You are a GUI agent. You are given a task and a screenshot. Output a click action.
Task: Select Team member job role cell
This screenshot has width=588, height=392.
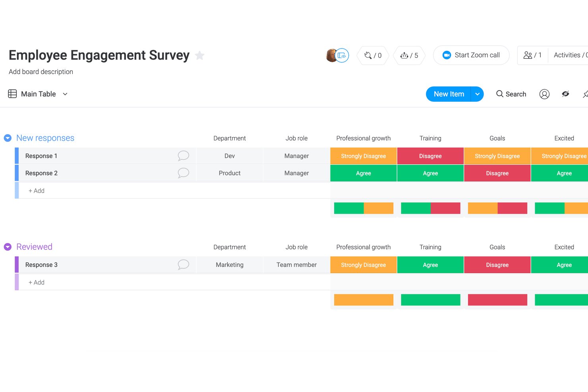tap(296, 265)
